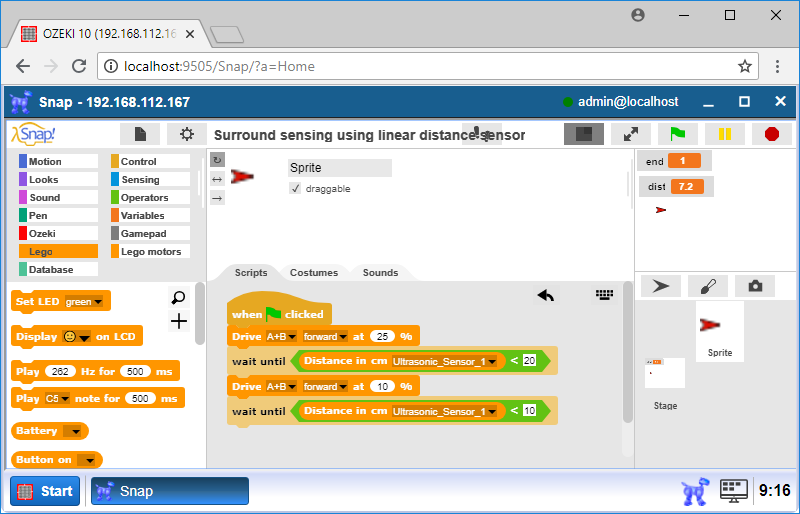Click the undo arrow in scripting area
The width and height of the screenshot is (800, 514).
(x=546, y=295)
